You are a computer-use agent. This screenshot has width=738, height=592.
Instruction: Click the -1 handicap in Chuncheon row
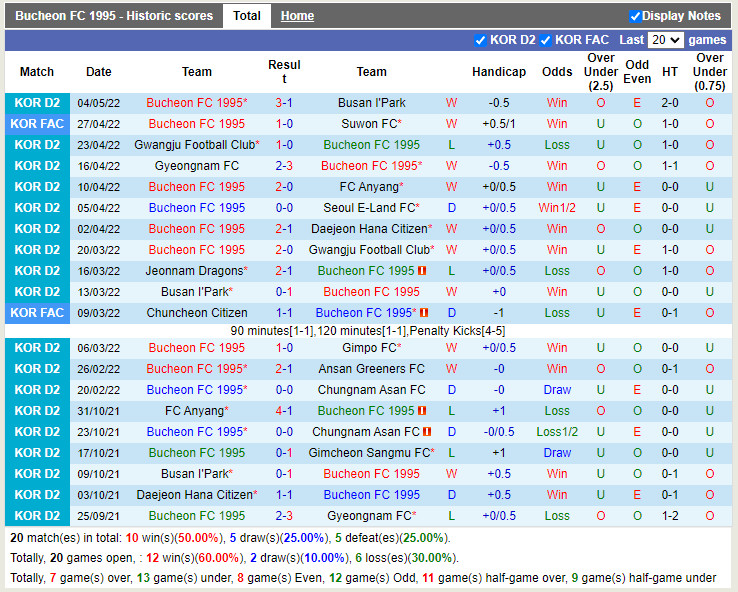tap(499, 312)
